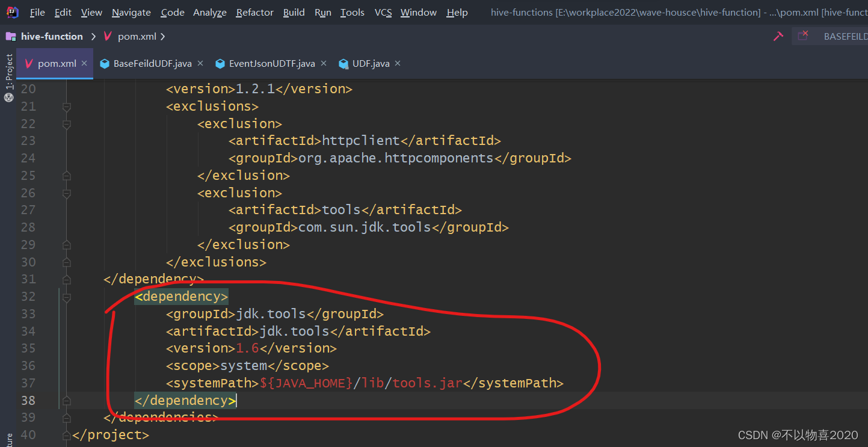
Task: Click fold end marker at line 29
Action: tap(67, 245)
